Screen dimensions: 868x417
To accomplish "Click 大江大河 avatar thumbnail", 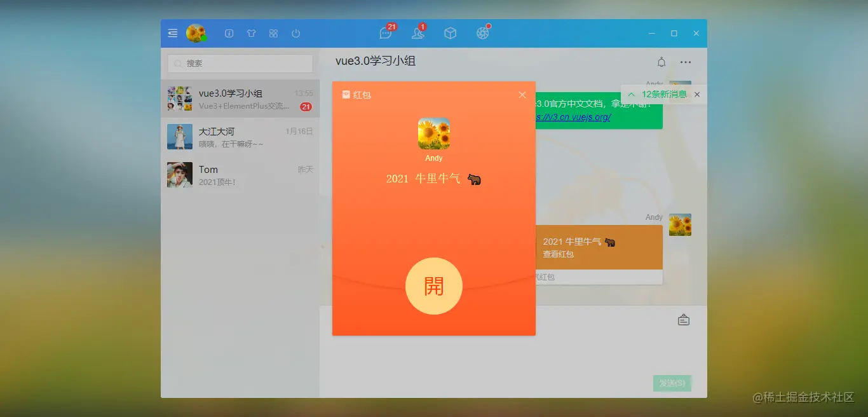I will (180, 137).
